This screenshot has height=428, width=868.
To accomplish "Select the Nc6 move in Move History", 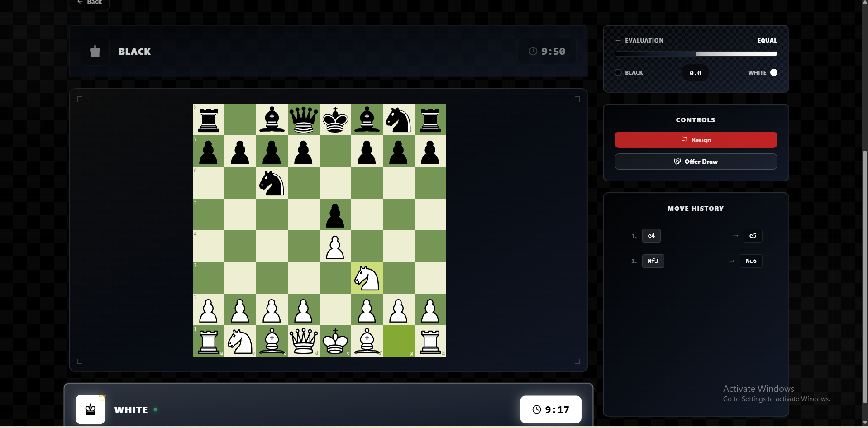I will click(751, 261).
